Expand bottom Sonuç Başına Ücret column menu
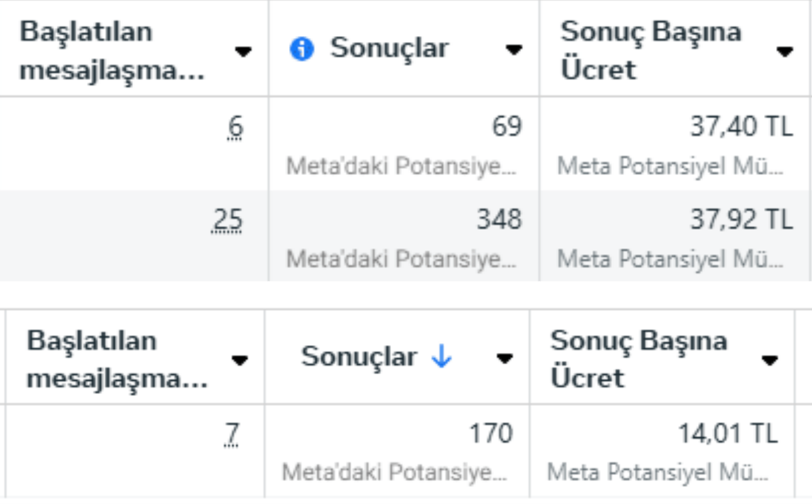Image resolution: width=812 pixels, height=504 pixels. (769, 360)
